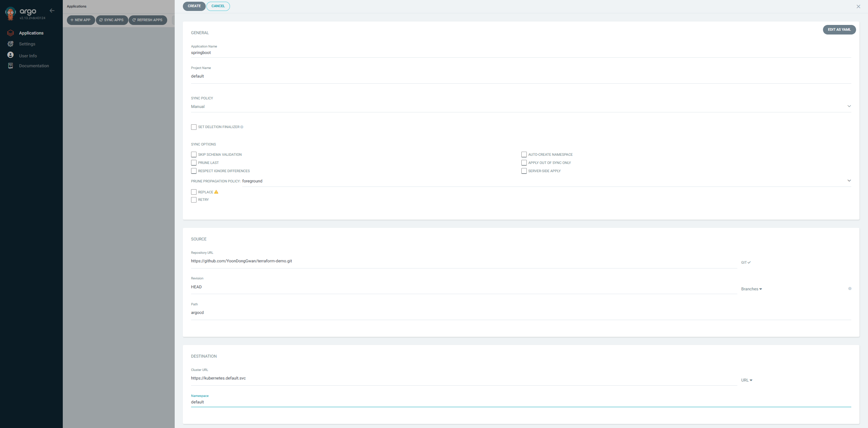The image size is (868, 428).
Task: Click Edit as YAML button
Action: 839,30
